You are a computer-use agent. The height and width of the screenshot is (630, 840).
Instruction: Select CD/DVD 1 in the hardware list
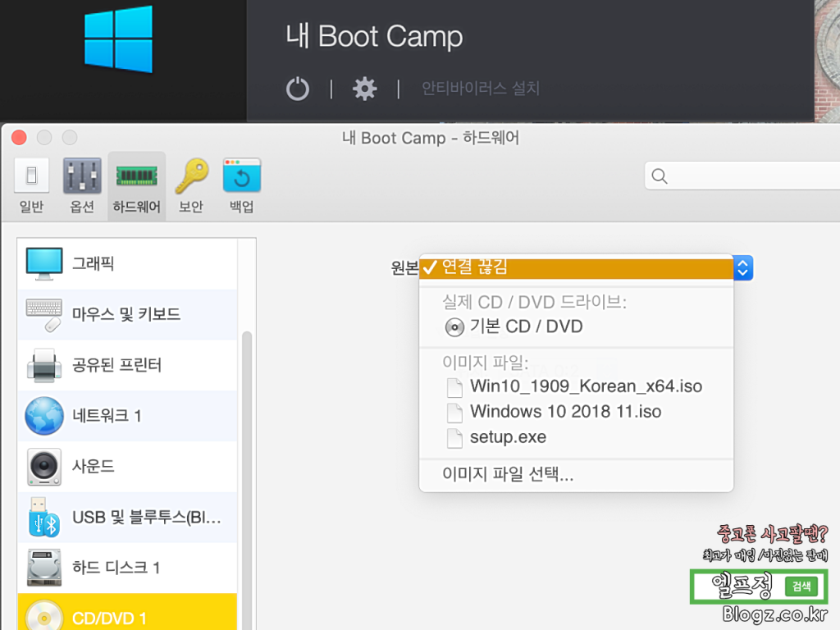(x=127, y=612)
